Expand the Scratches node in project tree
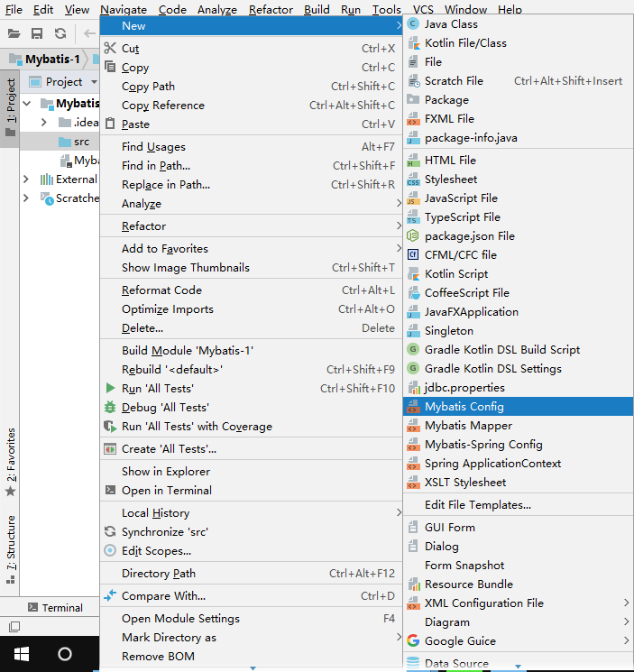 25,198
